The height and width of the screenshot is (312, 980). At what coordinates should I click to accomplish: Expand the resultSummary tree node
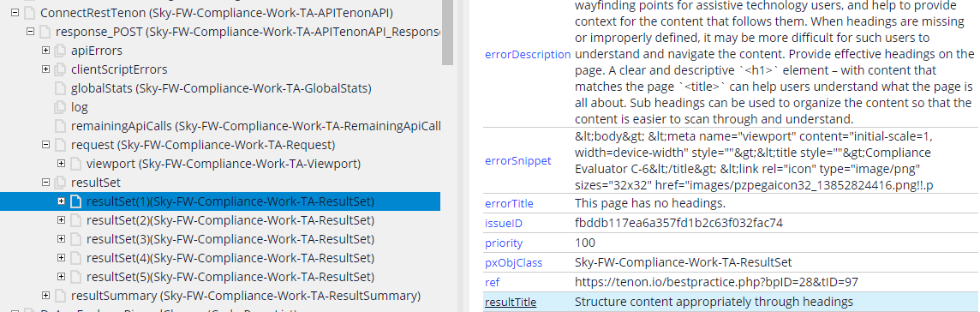coord(45,295)
